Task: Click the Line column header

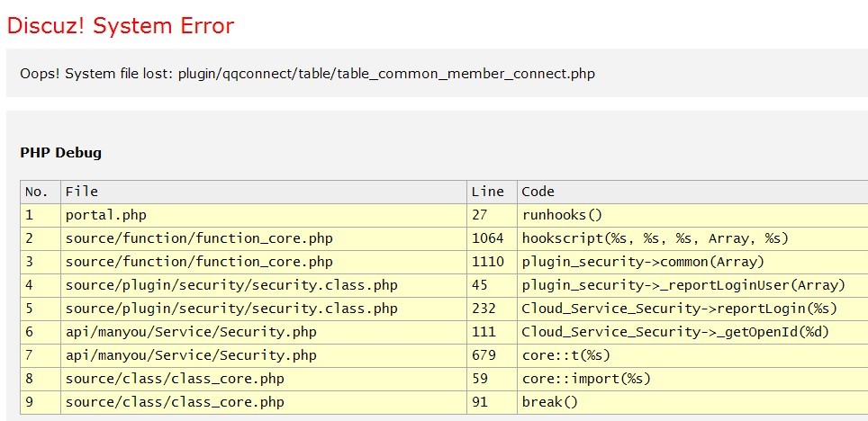Action: coord(492,192)
